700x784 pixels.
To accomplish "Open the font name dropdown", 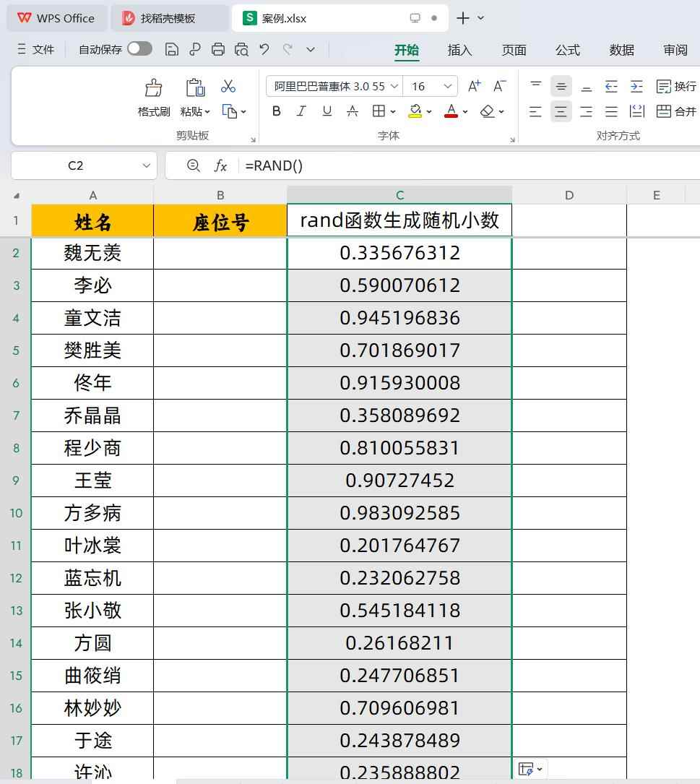I will [394, 86].
